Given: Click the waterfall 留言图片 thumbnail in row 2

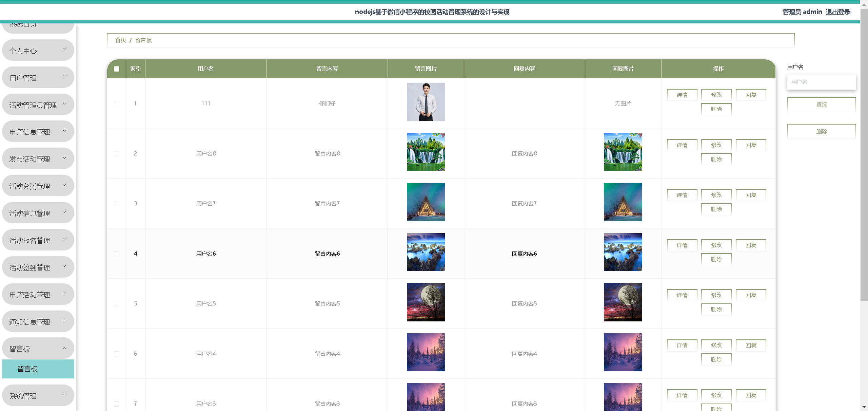Looking at the screenshot, I should pos(426,152).
